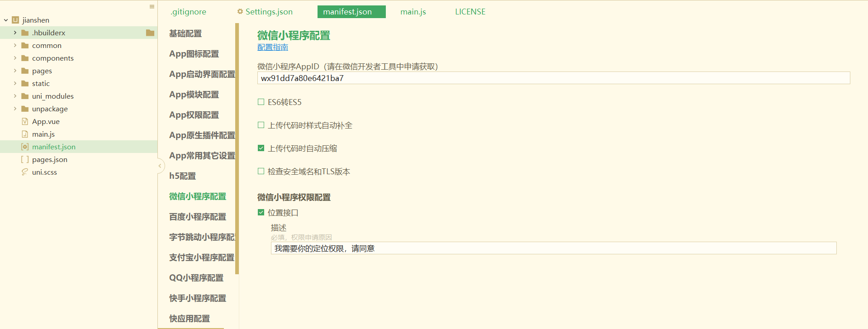Click the common folder icon
Viewport: 868px width, 329px height.
point(25,45)
